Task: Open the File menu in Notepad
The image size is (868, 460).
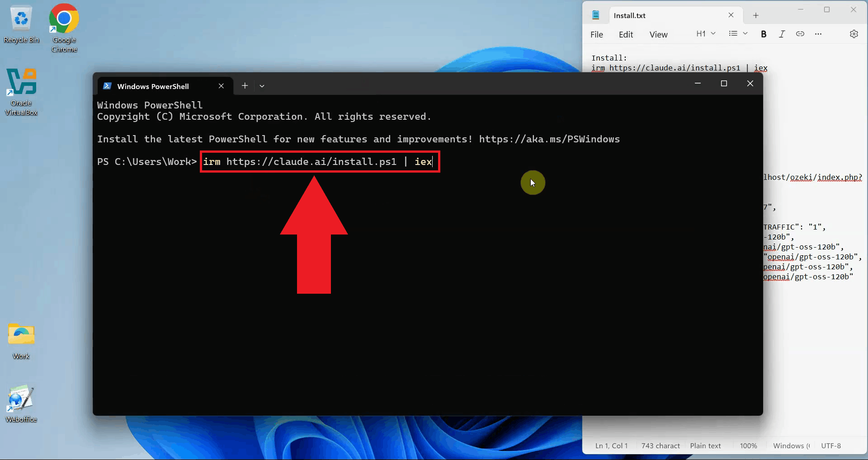Action: 596,35
